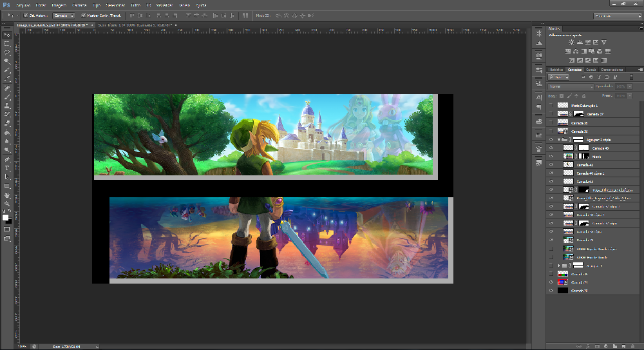Open the Arquivo menu

click(x=23, y=5)
